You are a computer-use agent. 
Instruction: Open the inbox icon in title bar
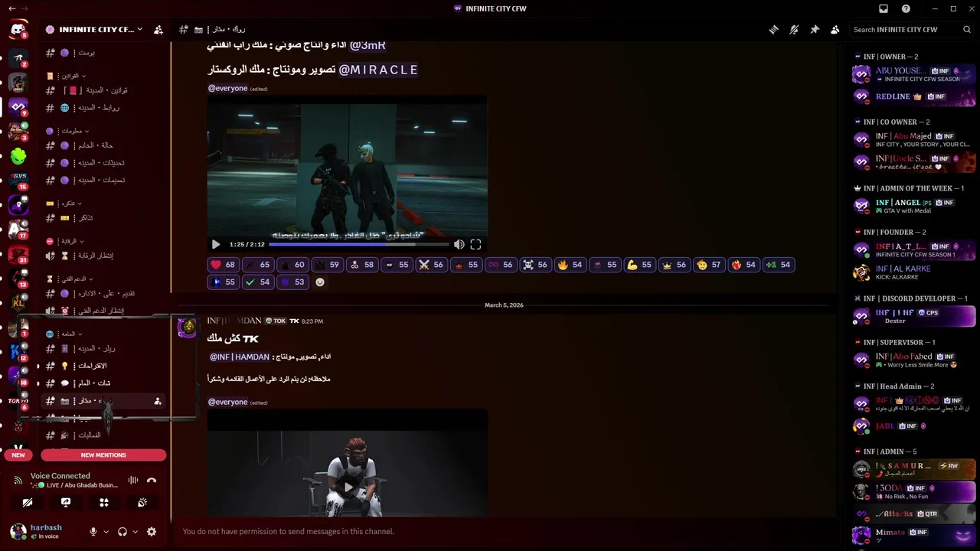click(884, 8)
